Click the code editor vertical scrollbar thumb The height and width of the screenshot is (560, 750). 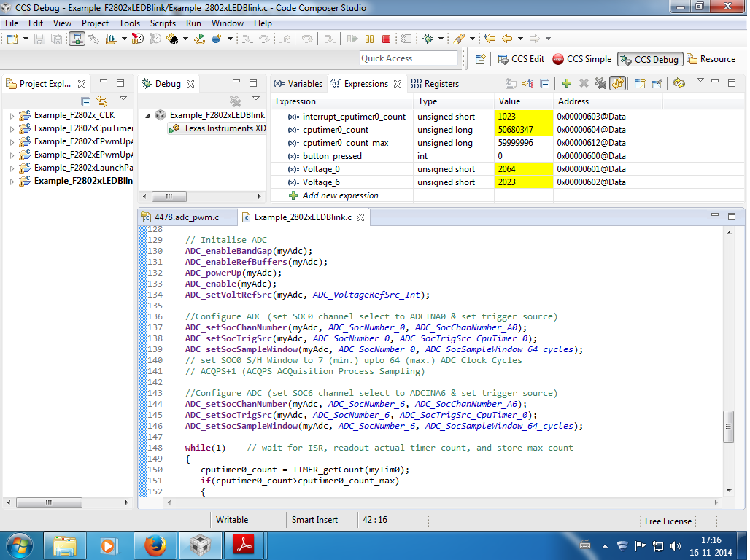coord(728,426)
